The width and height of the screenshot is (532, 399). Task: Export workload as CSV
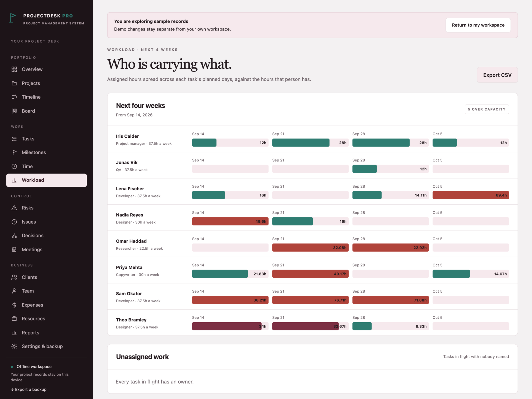click(497, 75)
